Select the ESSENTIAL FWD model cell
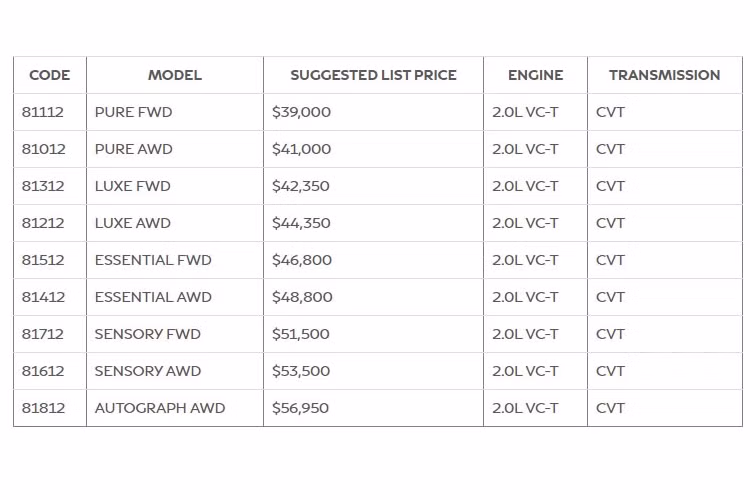 (x=153, y=260)
